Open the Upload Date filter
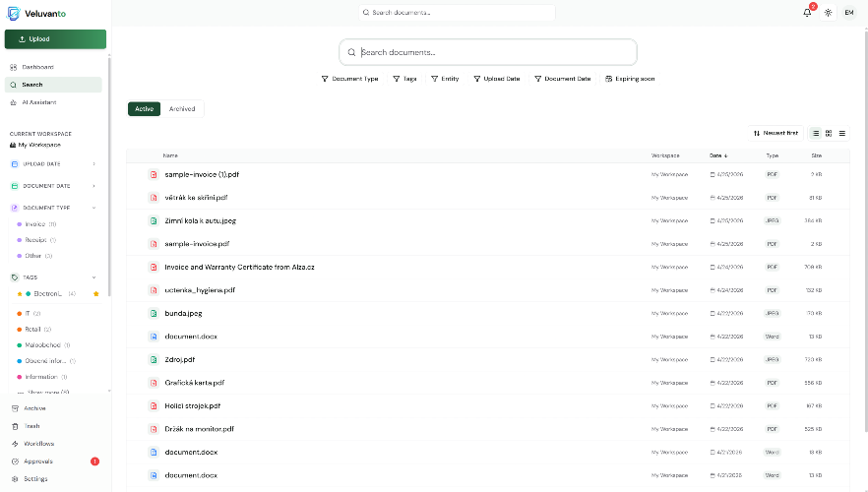 497,79
